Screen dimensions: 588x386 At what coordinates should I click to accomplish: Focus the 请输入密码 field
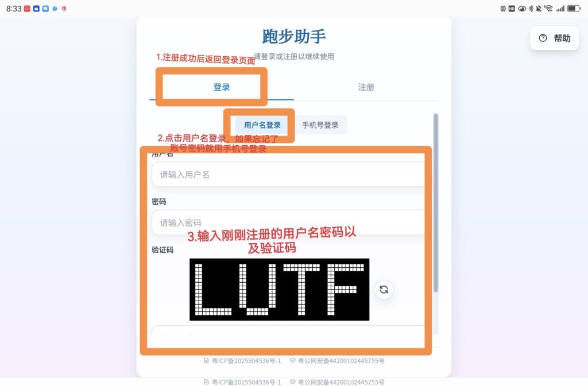pos(288,223)
